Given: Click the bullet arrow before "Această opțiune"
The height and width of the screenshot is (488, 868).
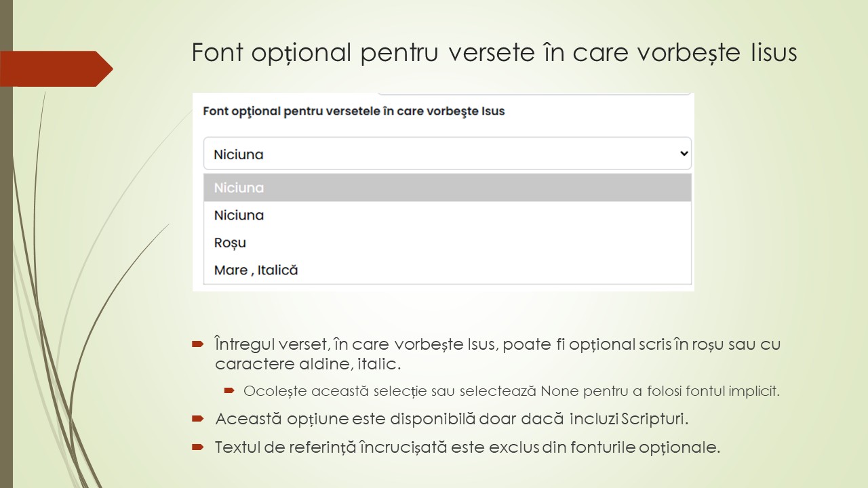Looking at the screenshot, I should 197,419.
